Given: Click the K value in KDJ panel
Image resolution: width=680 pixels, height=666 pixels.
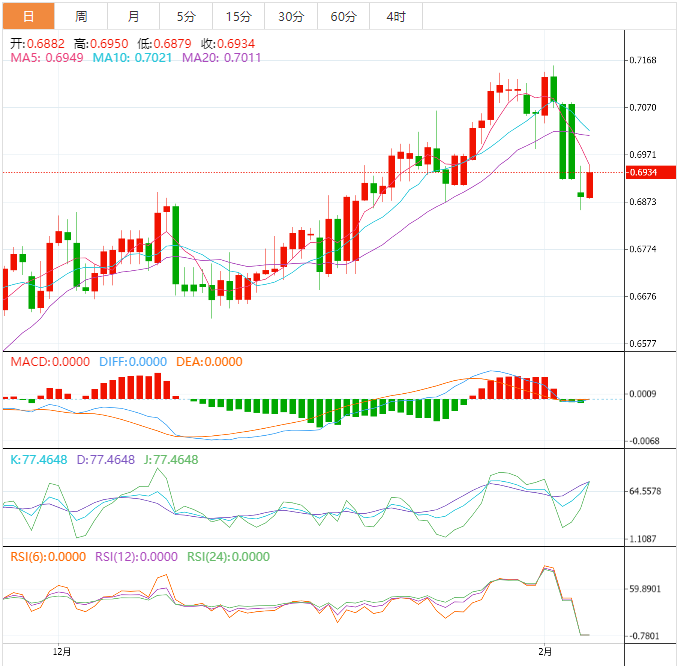Looking at the screenshot, I should (x=39, y=460).
